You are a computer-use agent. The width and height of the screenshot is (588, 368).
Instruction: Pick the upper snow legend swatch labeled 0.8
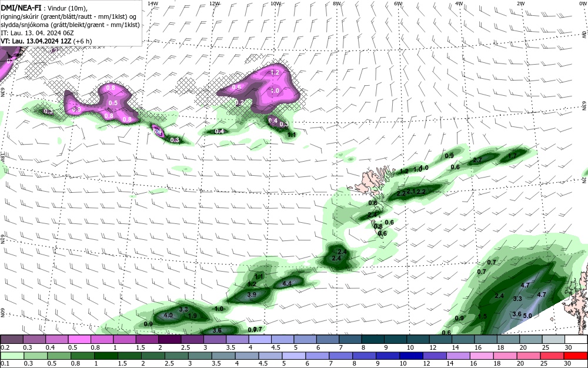102,339
